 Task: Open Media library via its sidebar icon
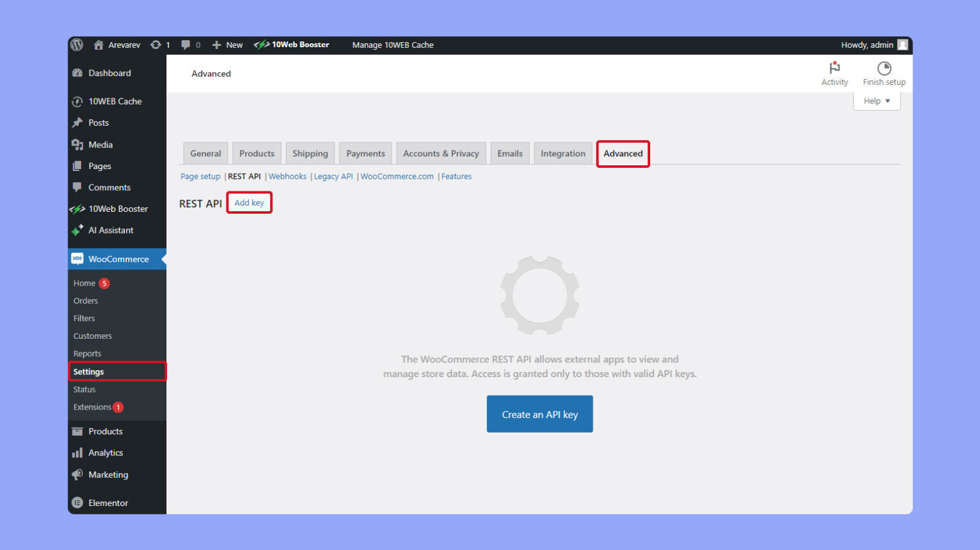[77, 144]
